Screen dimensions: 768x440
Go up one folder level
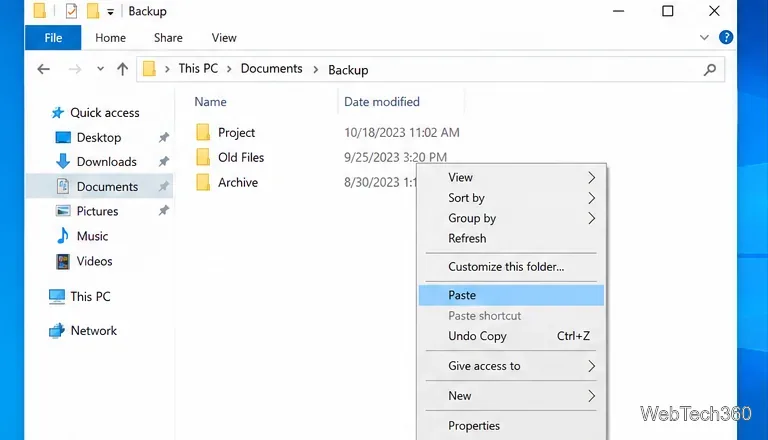[122, 69]
